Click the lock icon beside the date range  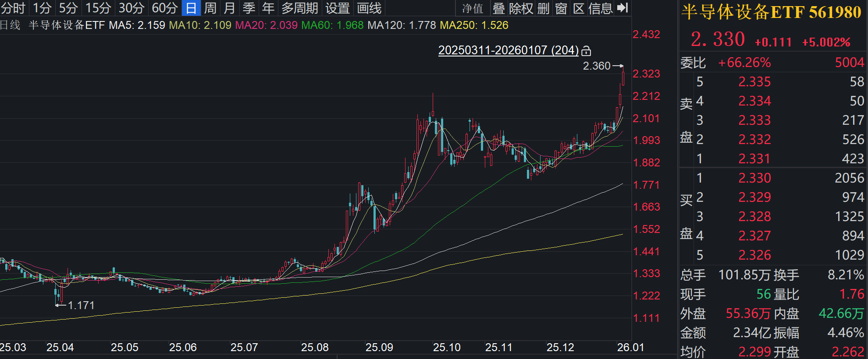586,51
